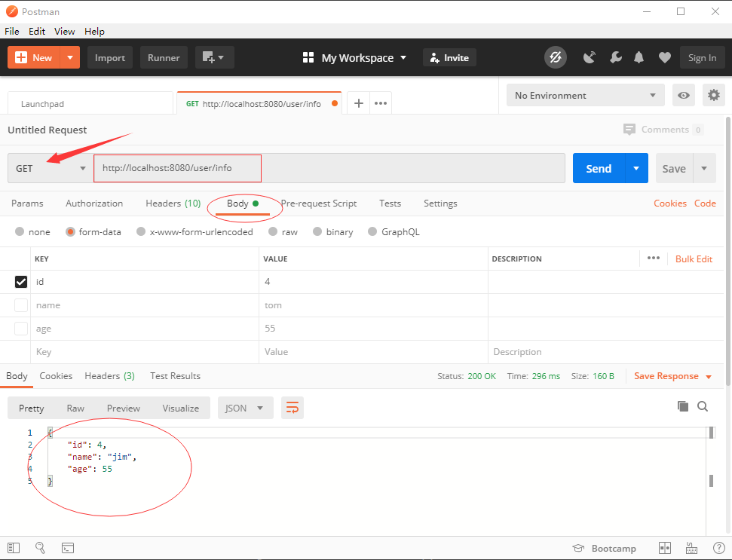The width and height of the screenshot is (732, 560).
Task: Click the heart icon in header
Action: tap(664, 57)
